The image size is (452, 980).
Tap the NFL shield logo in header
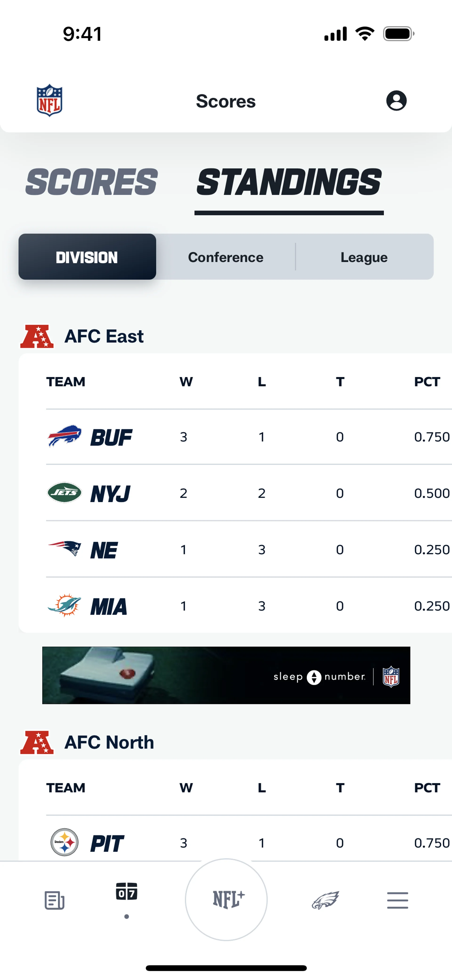pos(49,101)
